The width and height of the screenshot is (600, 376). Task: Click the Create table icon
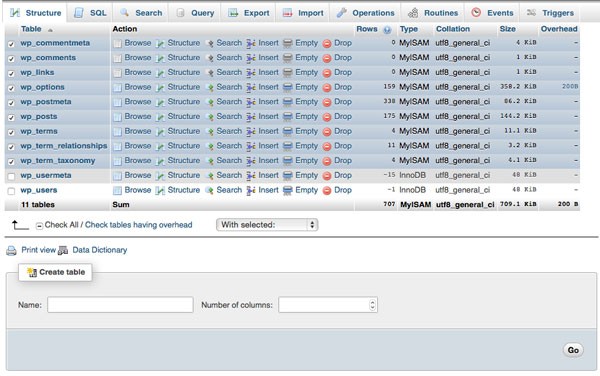click(31, 272)
